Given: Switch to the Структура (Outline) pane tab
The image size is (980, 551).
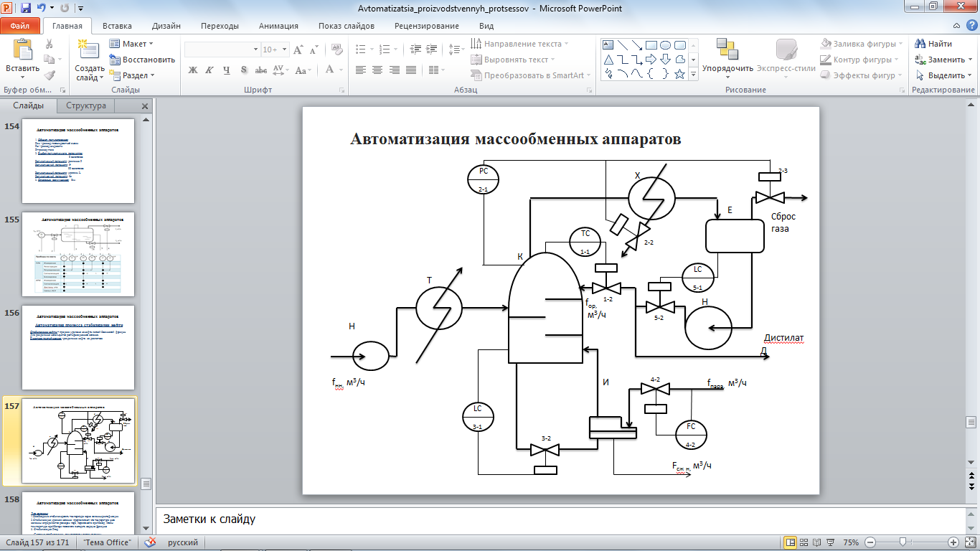Looking at the screenshot, I should tap(86, 105).
